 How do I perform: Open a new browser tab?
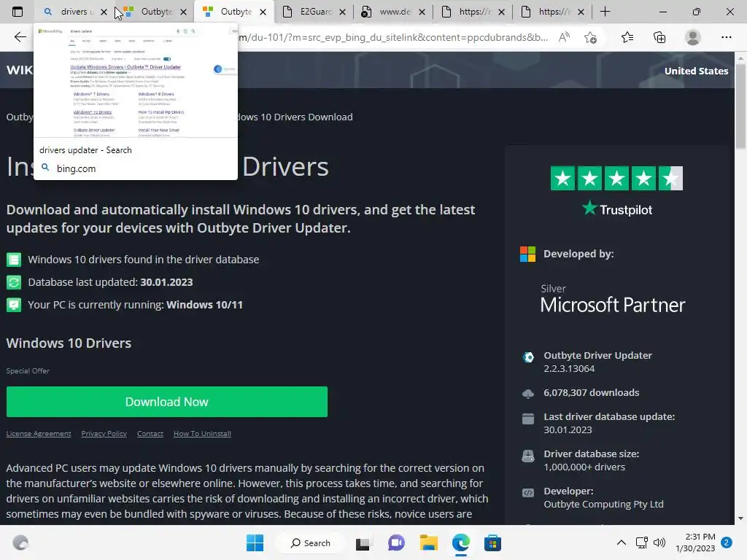(605, 12)
